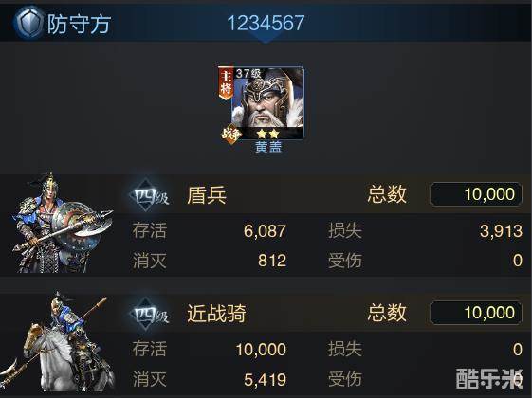The width and height of the screenshot is (532, 398).
Task: Click the 37级 level label on portrait
Action: coord(248,74)
